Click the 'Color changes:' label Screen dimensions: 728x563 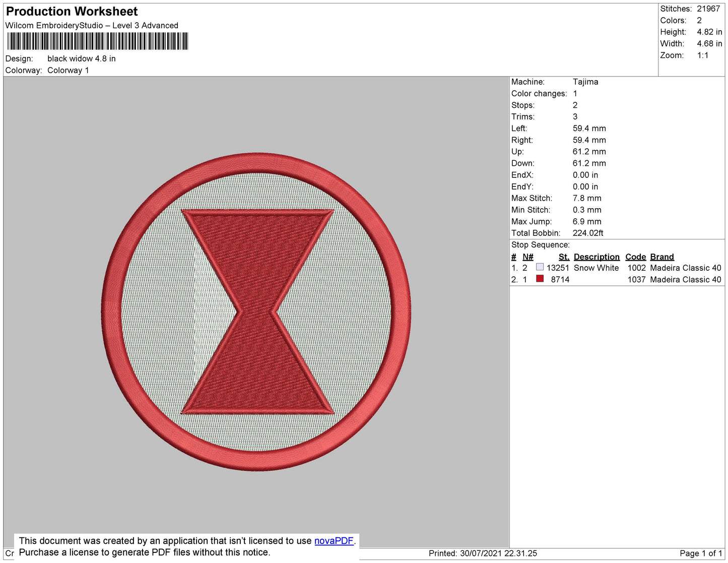pos(539,93)
